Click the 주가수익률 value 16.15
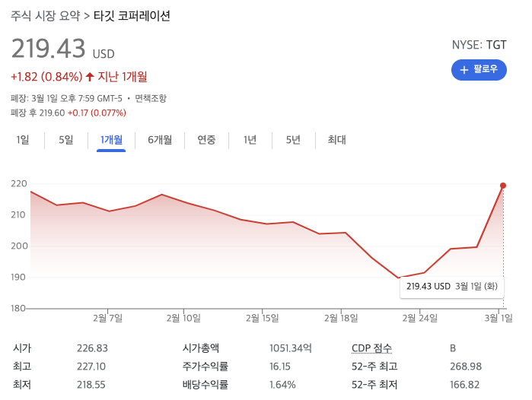 [x=280, y=367]
